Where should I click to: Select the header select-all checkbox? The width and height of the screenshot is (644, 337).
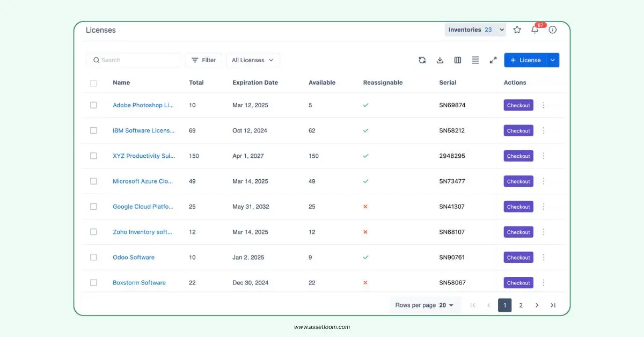coord(93,83)
